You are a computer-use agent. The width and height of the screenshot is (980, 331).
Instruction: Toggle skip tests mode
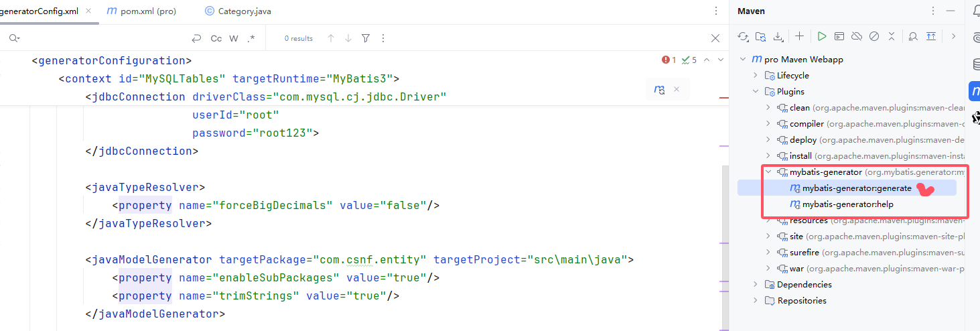[x=874, y=36]
